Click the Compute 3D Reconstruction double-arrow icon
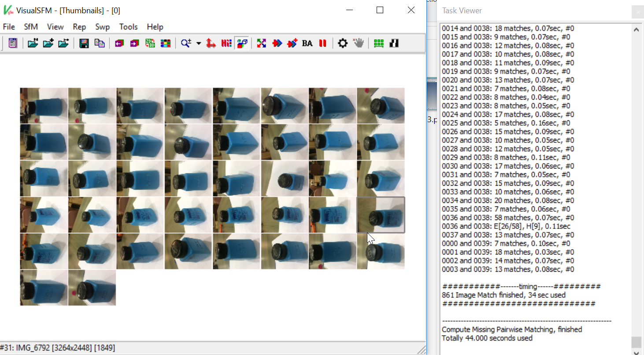This screenshot has width=644, height=355. coord(277,43)
